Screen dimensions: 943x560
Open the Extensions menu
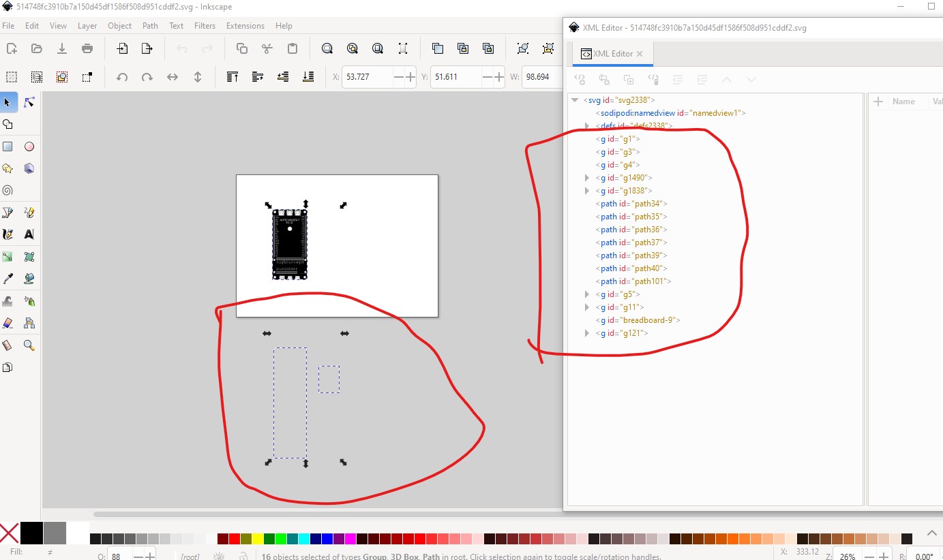tap(245, 26)
